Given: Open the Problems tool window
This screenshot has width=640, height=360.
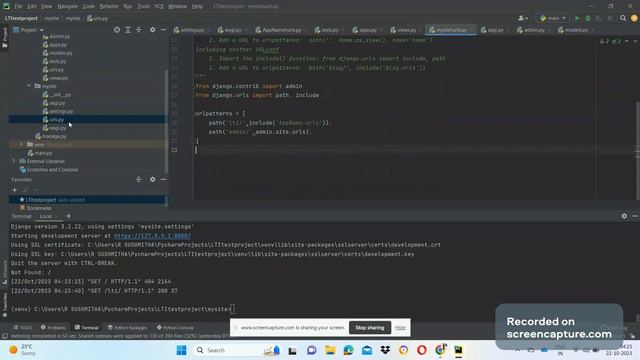Looking at the screenshot, I should pos(53,327).
